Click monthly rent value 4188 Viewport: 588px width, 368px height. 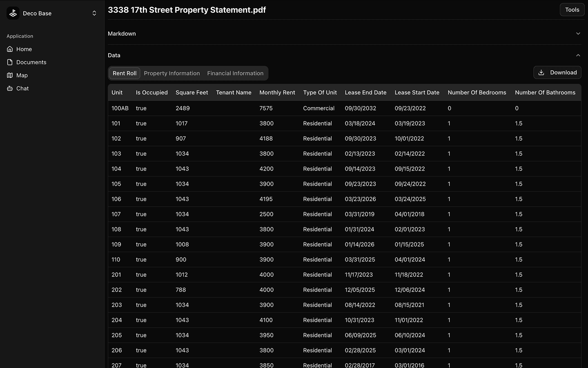pos(266,139)
